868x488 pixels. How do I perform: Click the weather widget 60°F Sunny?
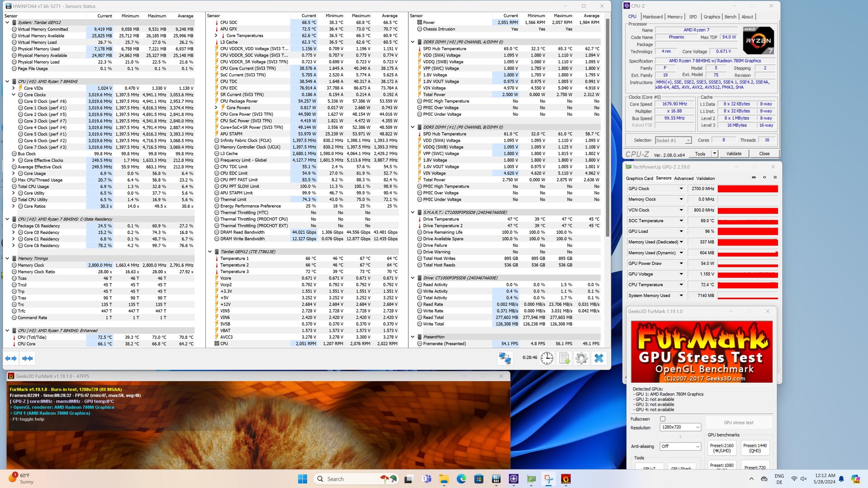tap(21, 479)
